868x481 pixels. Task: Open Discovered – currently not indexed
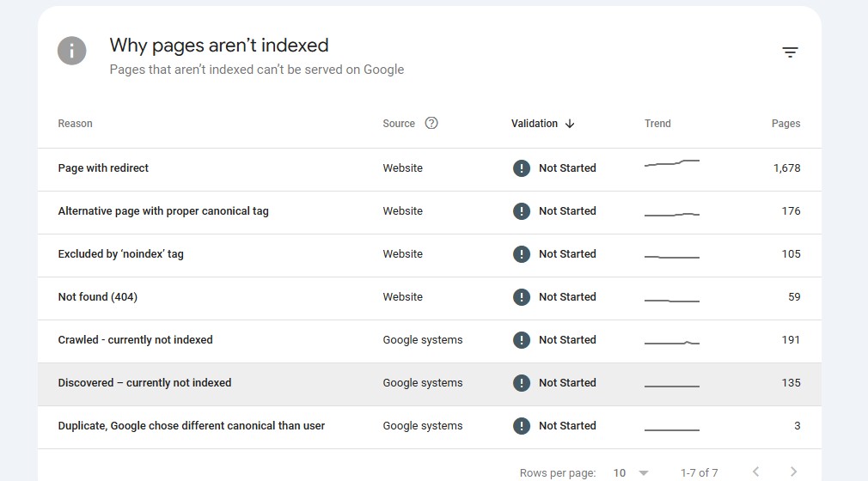click(144, 383)
